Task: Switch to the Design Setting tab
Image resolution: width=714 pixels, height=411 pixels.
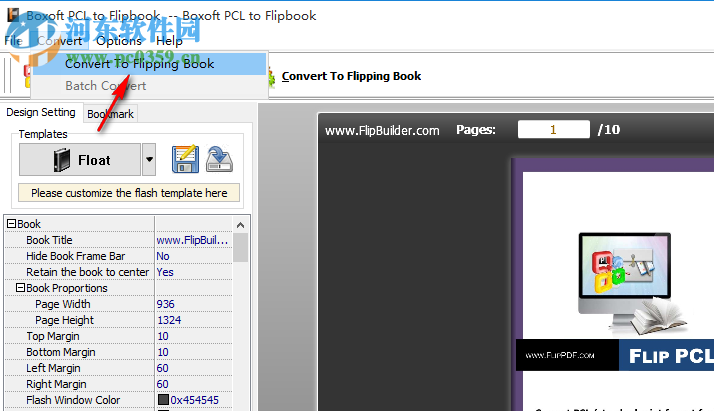Action: (41, 112)
